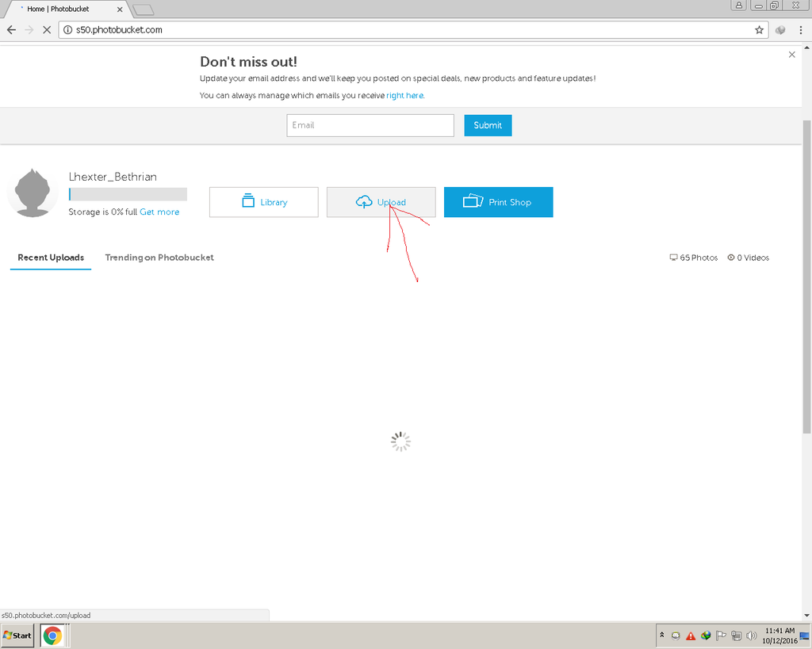Click the Chrome user profile icon
This screenshot has height=649, width=812.
(x=739, y=6)
